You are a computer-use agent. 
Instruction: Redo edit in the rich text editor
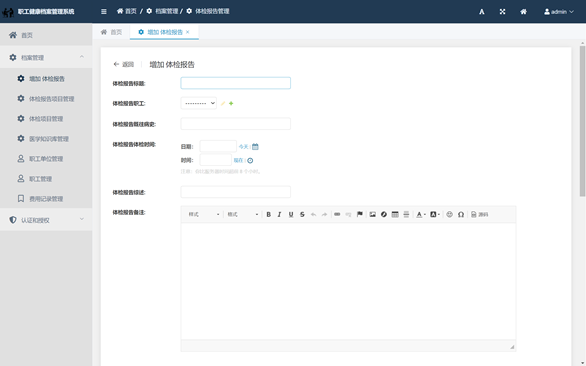pos(324,214)
